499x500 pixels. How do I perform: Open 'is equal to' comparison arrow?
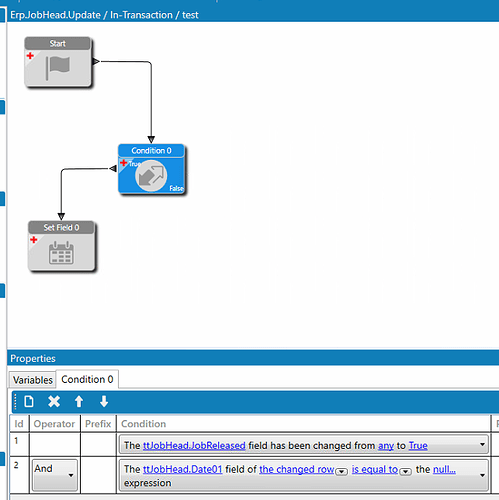click(x=405, y=471)
